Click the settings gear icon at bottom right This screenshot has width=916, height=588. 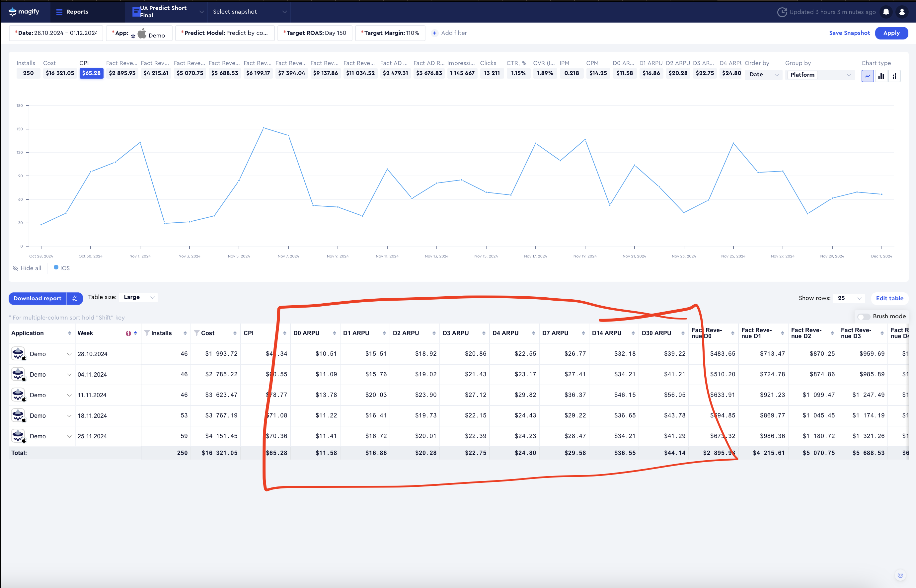point(900,575)
